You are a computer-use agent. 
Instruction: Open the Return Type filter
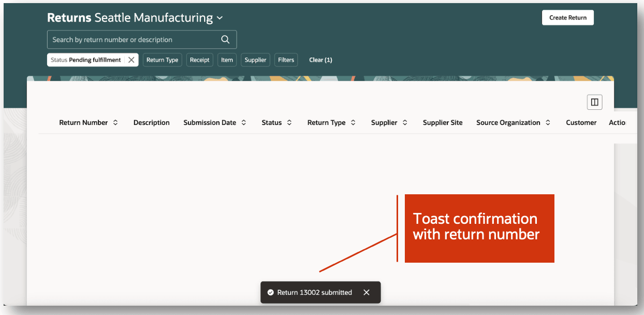[x=162, y=60]
